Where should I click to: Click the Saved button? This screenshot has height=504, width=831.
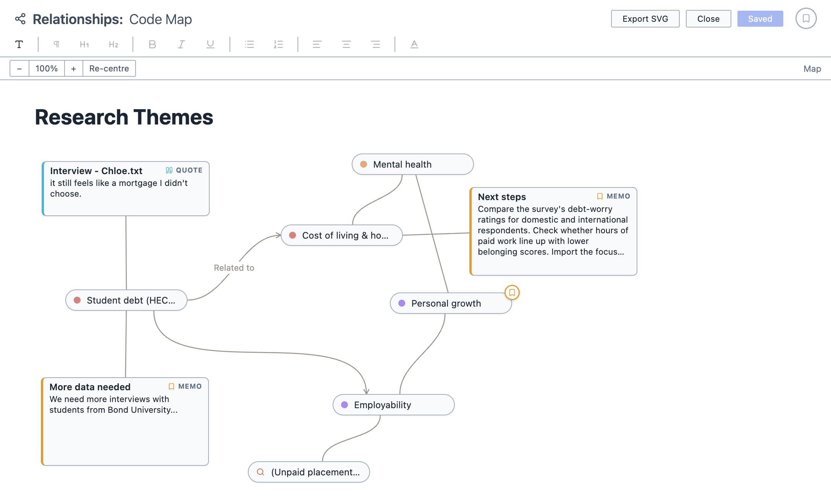point(760,19)
